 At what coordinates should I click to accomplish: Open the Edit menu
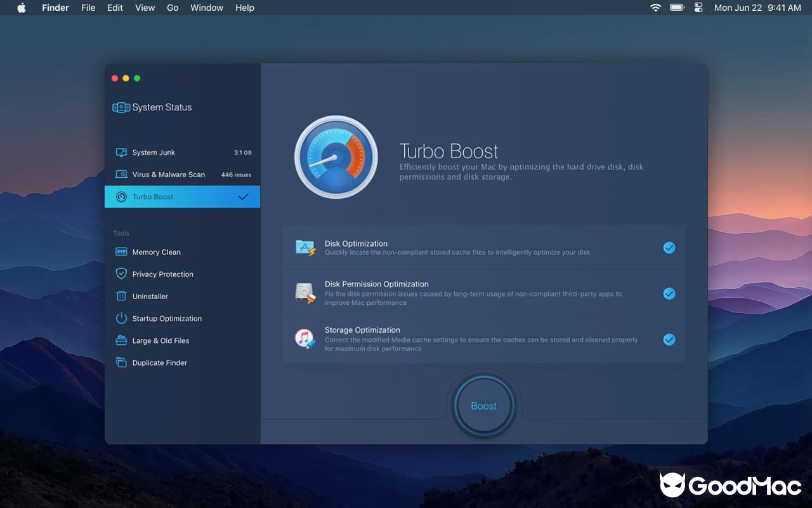point(115,8)
